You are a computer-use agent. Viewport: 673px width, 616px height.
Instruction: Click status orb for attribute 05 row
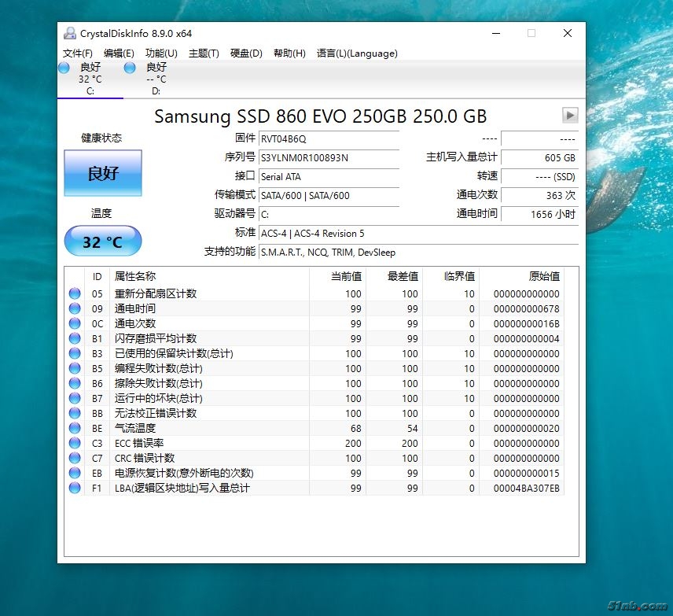coord(75,293)
